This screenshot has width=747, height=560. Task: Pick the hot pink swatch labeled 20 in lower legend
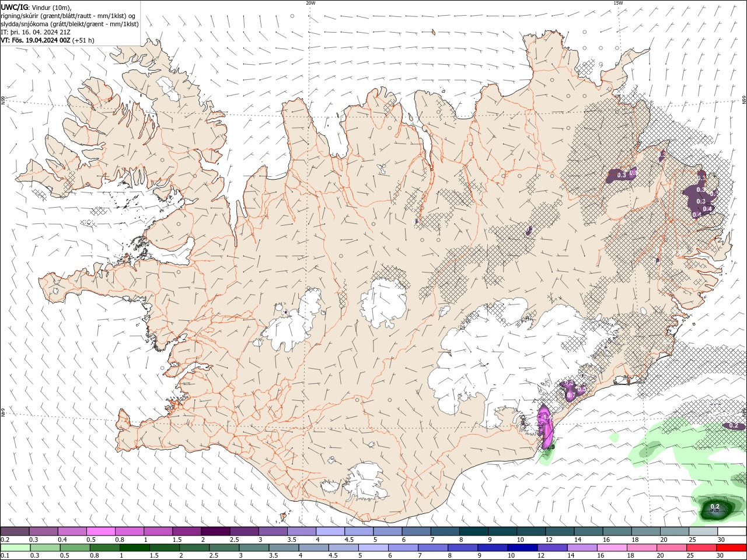pyautogui.click(x=672, y=548)
